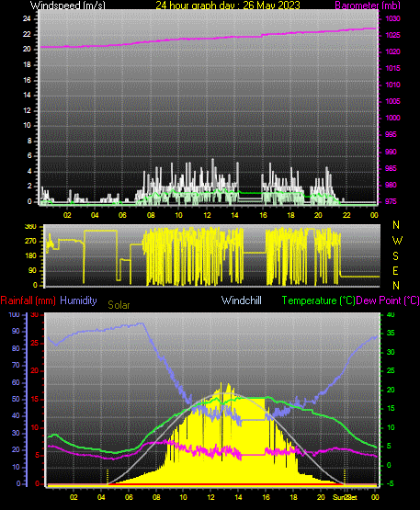Viewport: 420px width, 510px height.
Task: Click the 20 temperature scale value
Action: [x=391, y=390]
